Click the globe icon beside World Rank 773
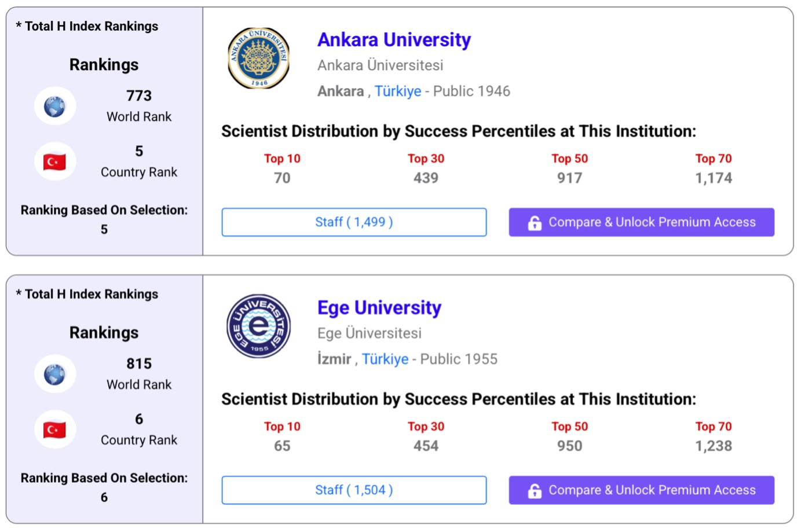This screenshot has width=805, height=532. 55,106
